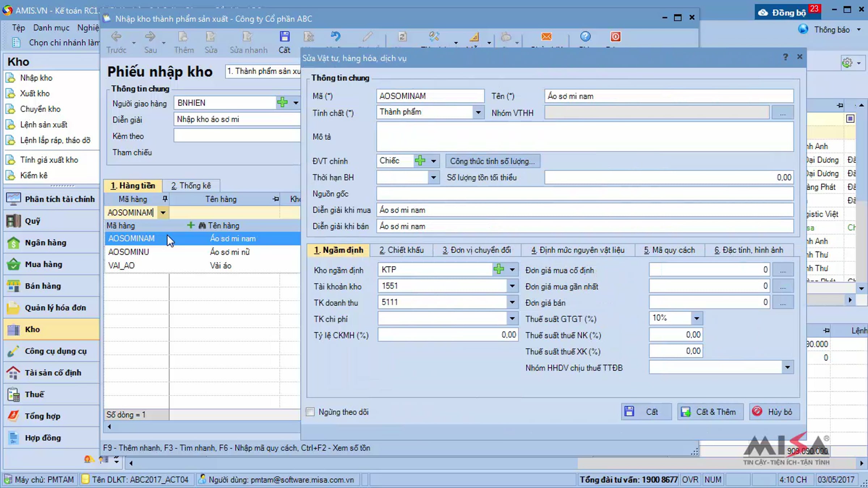Open the Tệp menu
The width and height of the screenshot is (868, 488).
coord(18,28)
